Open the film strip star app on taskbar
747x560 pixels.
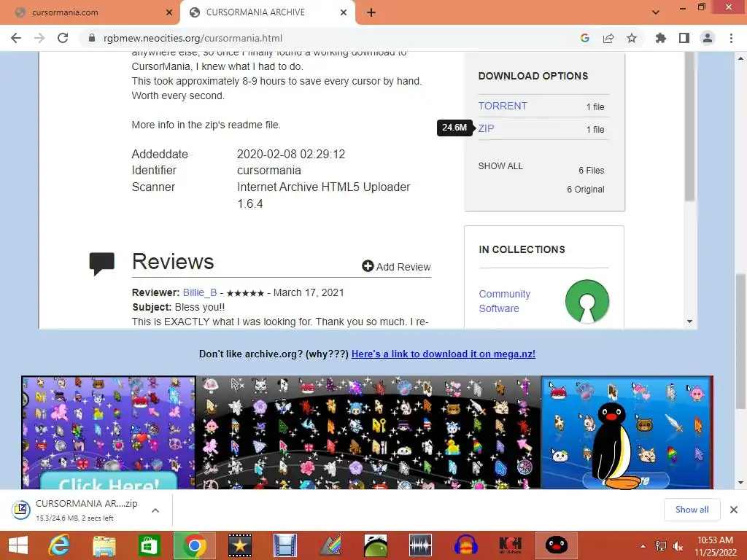(x=239, y=545)
